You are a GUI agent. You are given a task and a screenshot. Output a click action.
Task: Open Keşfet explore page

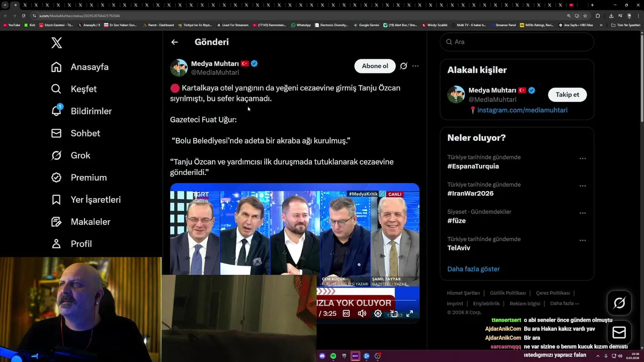(x=74, y=89)
